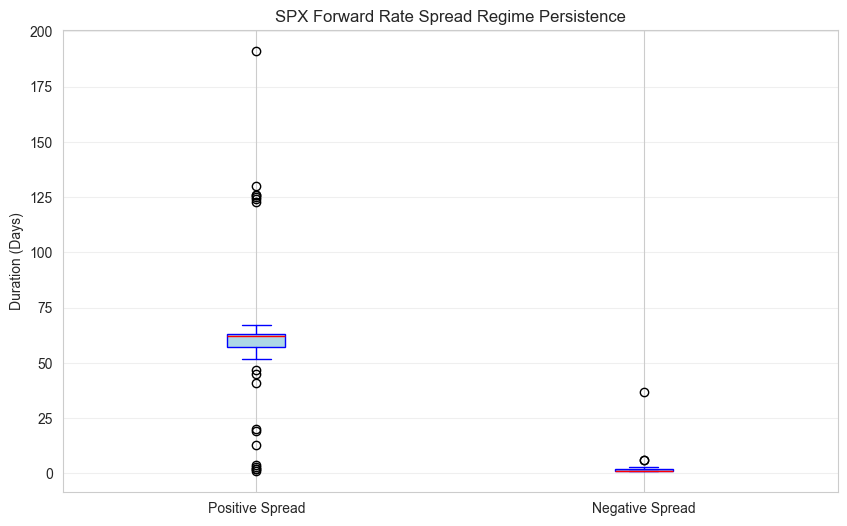Select the highest Positive Spread outlier near 190
Viewport: 847px width, 526px height.
(257, 52)
